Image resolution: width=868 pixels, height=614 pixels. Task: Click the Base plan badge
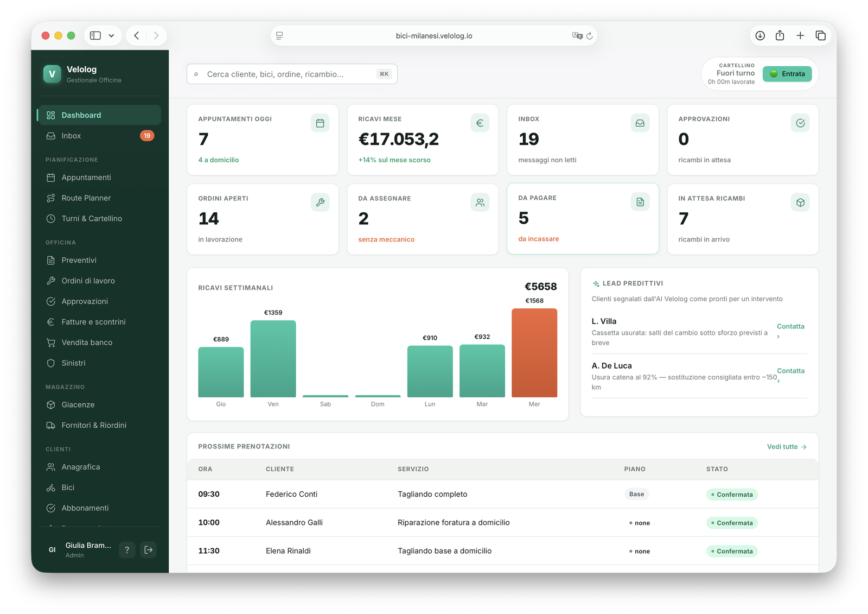[x=636, y=494]
